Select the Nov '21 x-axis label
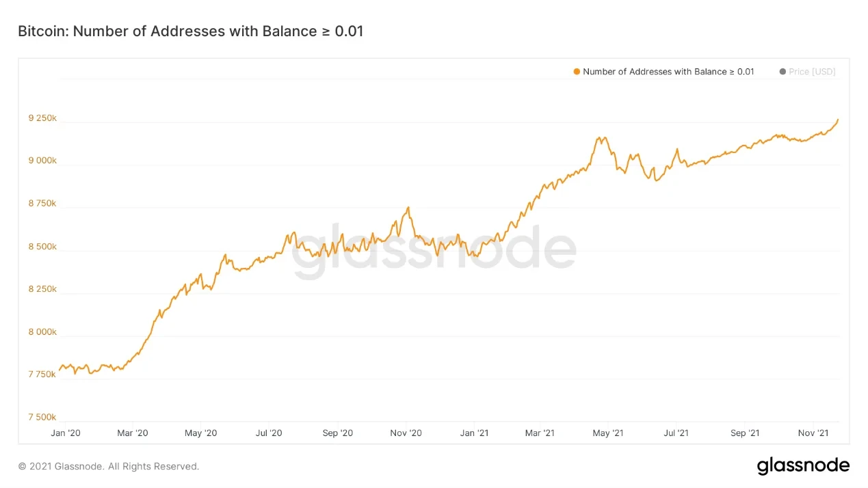The image size is (868, 488). [813, 433]
